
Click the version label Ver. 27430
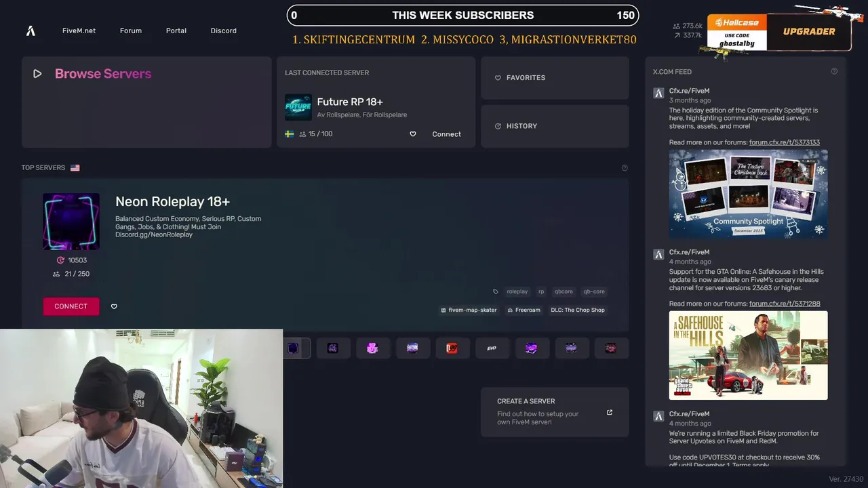click(846, 479)
